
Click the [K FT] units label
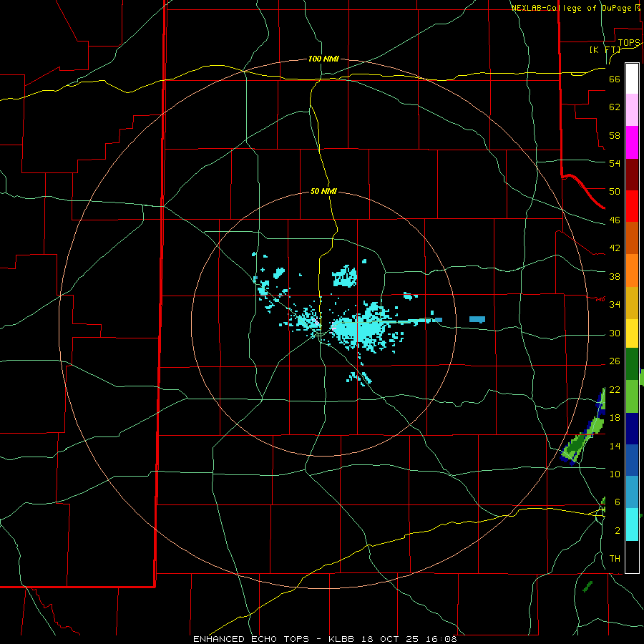pyautogui.click(x=605, y=49)
